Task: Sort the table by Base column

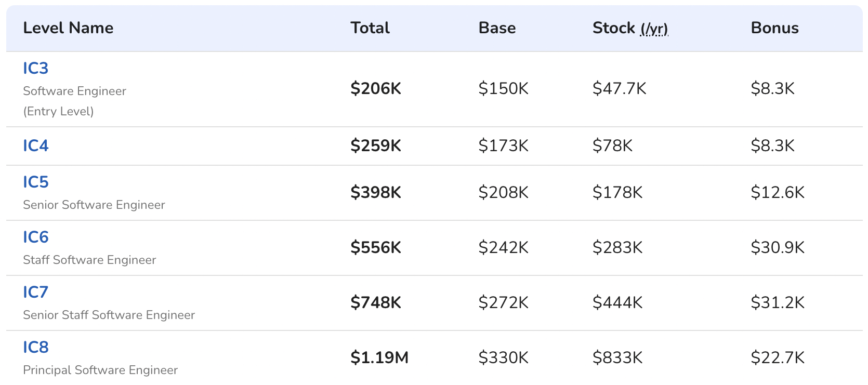Action: [497, 28]
